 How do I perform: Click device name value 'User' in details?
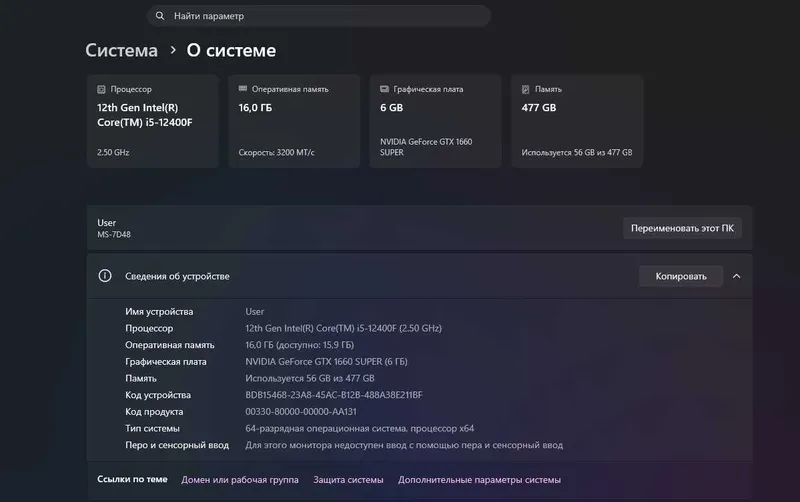255,312
